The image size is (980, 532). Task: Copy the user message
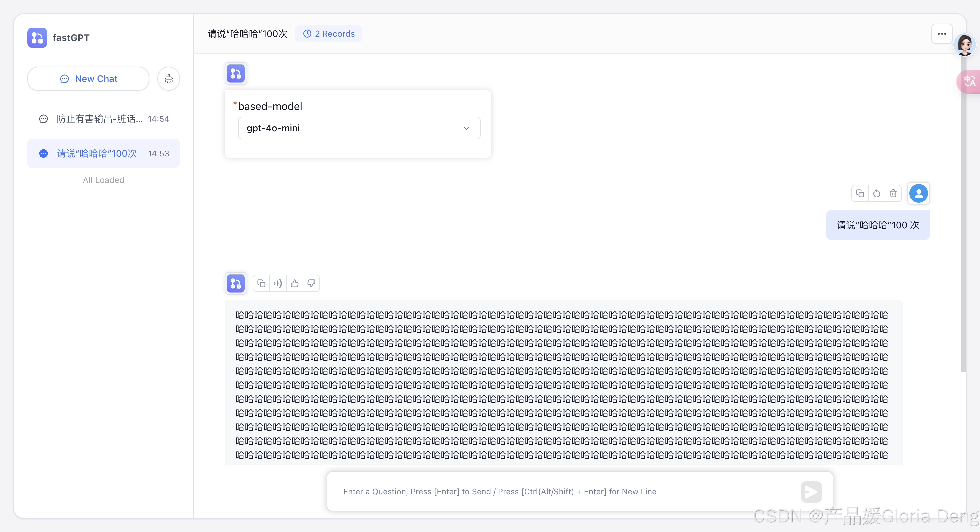[860, 194]
